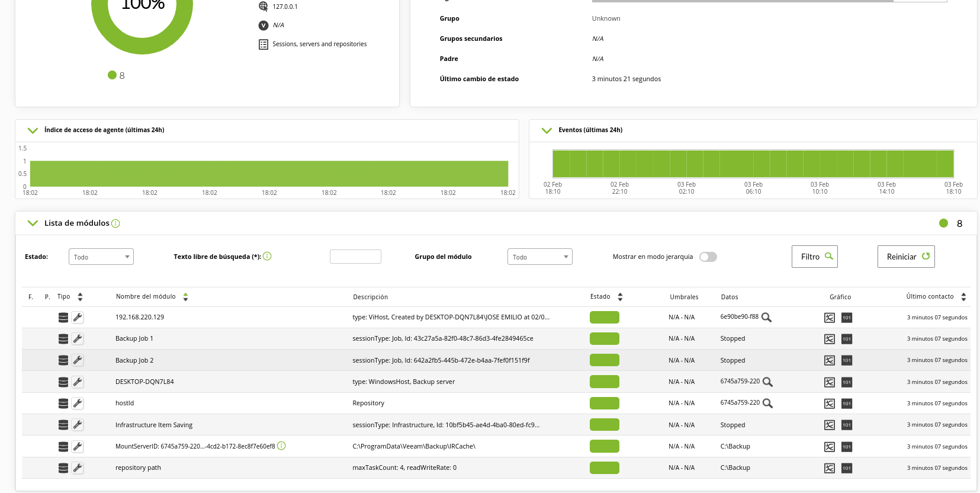Click green status bar for hostId

point(605,404)
